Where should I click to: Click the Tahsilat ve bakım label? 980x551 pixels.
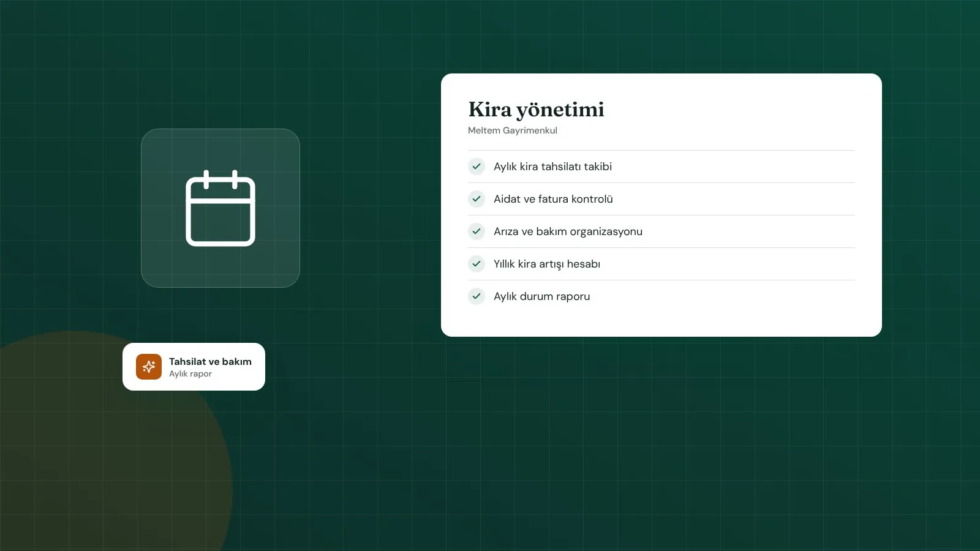click(210, 362)
